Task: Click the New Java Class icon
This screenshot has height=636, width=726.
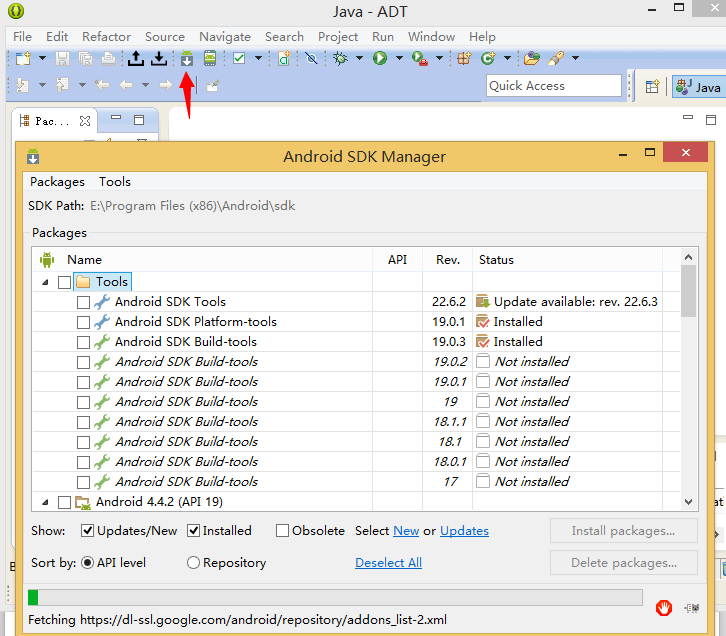Action: tap(488, 58)
